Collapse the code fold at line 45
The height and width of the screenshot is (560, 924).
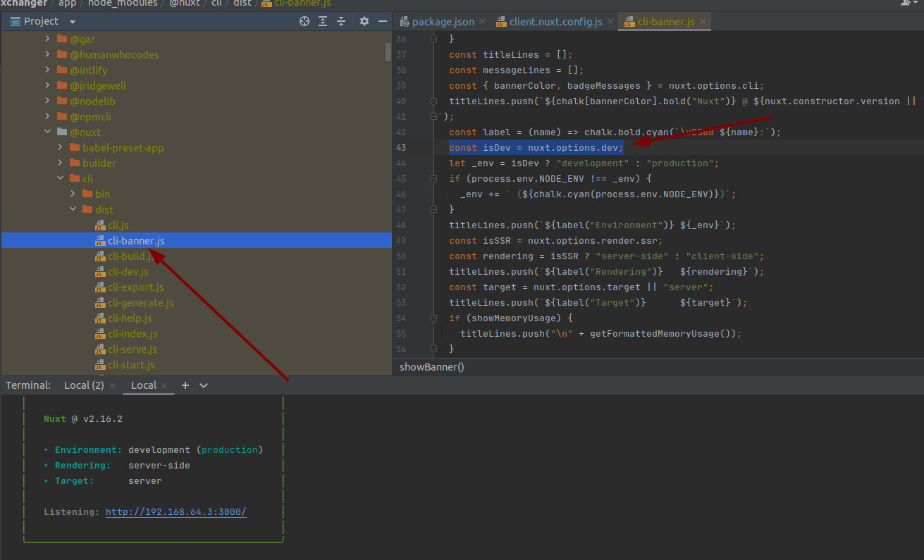tap(433, 178)
